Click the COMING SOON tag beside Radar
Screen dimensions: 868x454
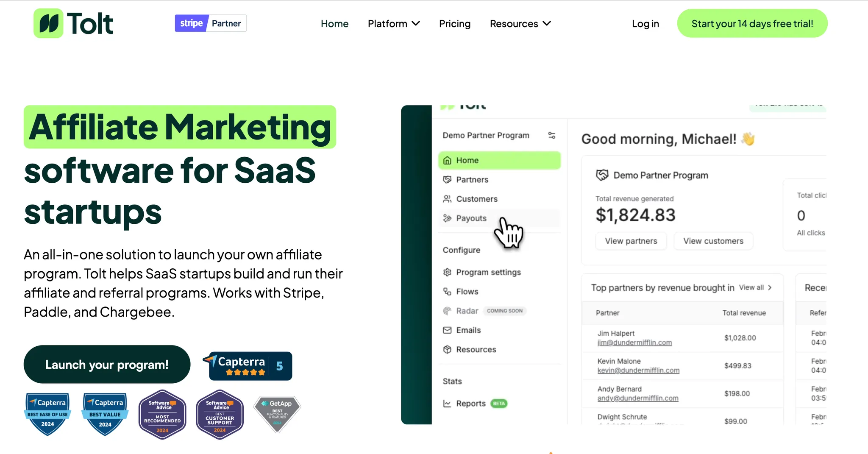point(505,311)
